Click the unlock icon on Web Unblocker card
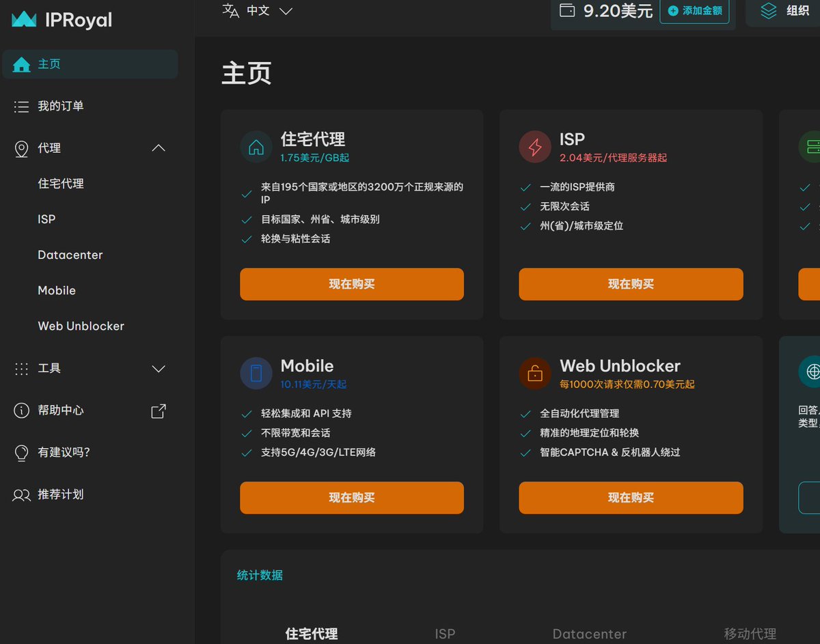 pos(535,374)
